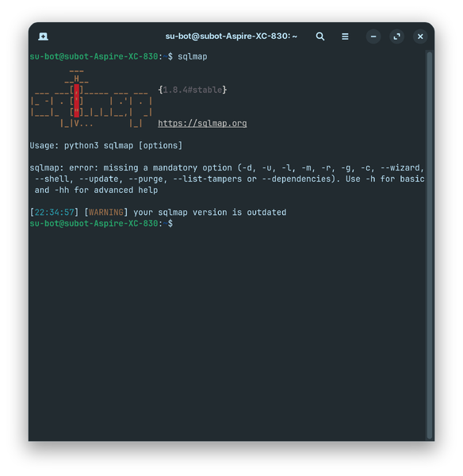Click the '--list-tampers' option text

click(x=207, y=178)
